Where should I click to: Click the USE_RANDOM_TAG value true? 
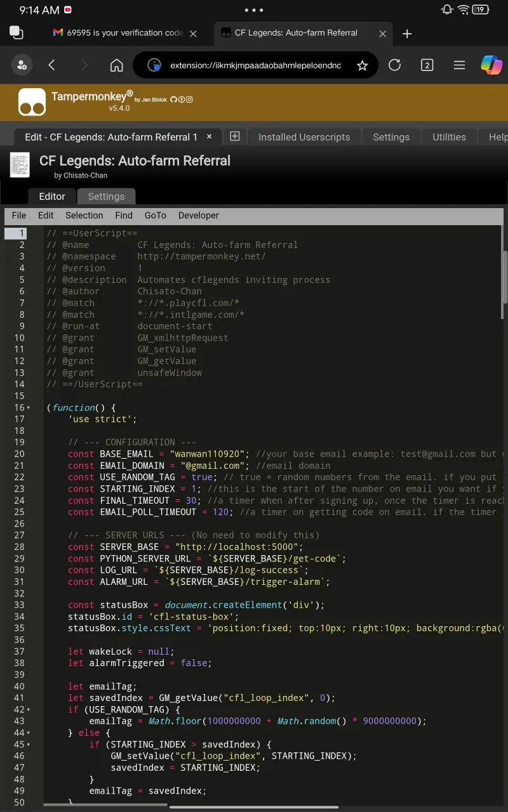(202, 477)
